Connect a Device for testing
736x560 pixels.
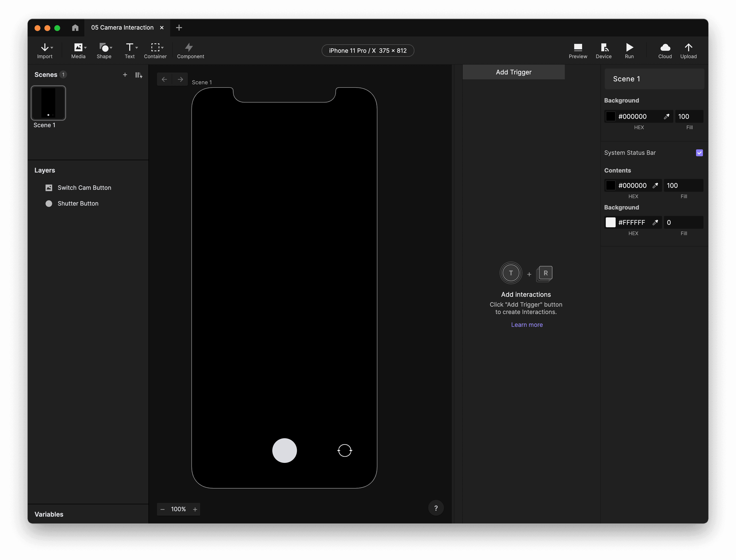[x=604, y=50]
